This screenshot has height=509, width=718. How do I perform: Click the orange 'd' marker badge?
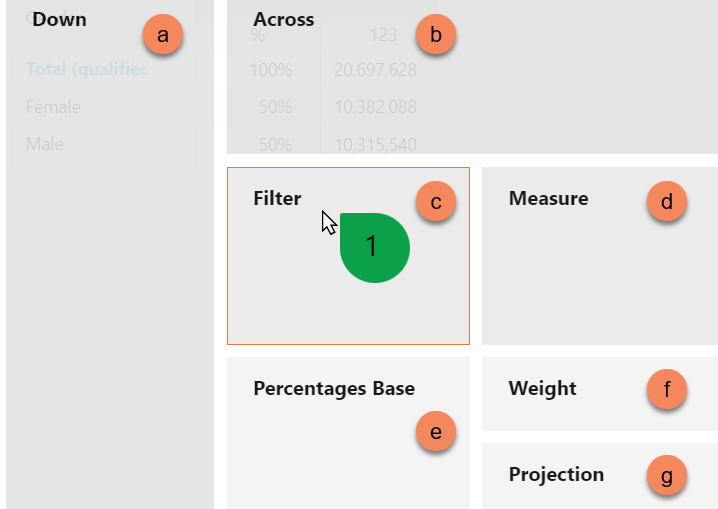tap(667, 201)
